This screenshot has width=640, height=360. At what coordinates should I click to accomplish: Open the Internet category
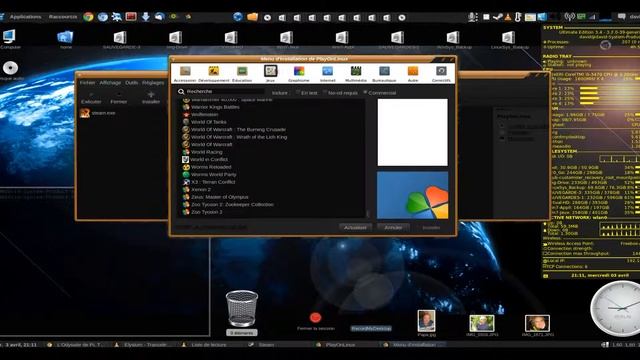click(x=327, y=74)
